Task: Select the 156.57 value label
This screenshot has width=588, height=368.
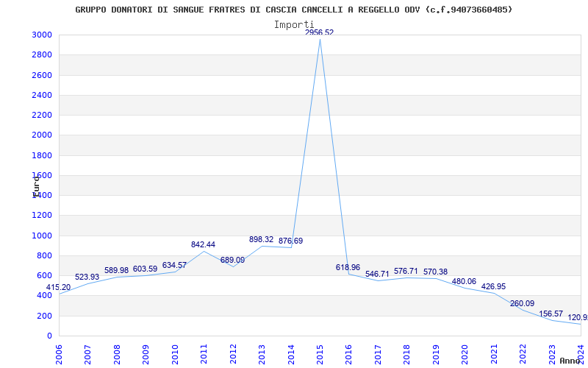Action: (x=551, y=314)
